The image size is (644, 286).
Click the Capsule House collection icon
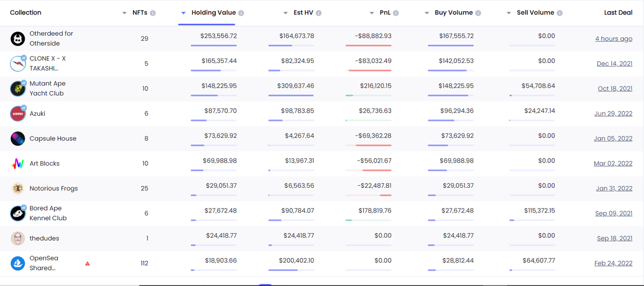(18, 138)
